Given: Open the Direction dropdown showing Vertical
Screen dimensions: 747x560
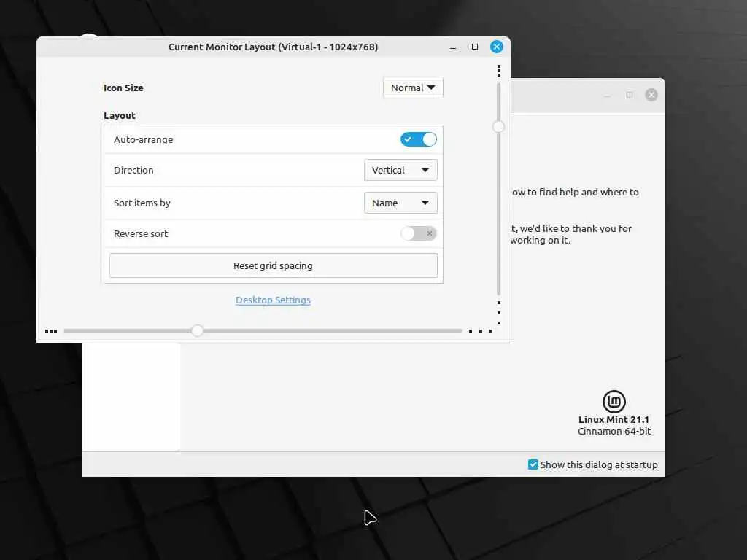Looking at the screenshot, I should click(x=400, y=170).
